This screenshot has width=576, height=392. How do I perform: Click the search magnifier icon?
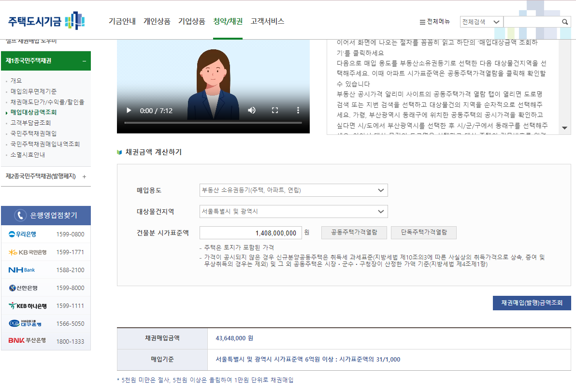tap(564, 21)
